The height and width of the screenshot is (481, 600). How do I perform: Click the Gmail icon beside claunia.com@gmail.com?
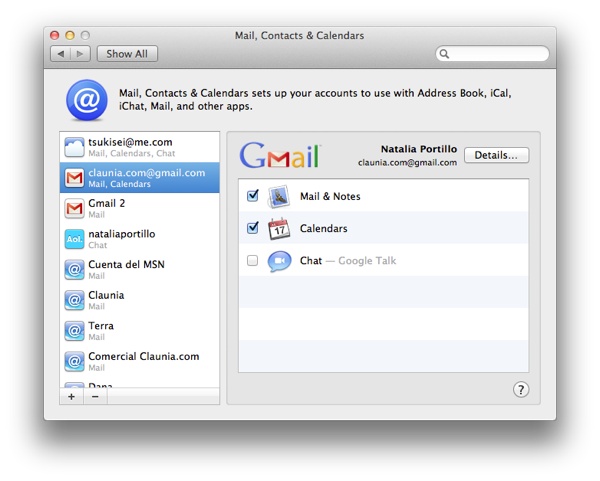click(x=74, y=178)
